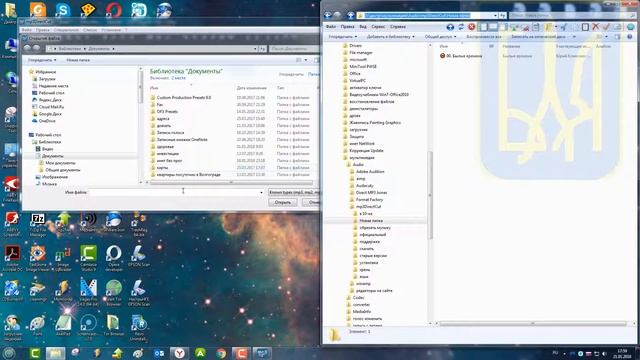Click red X delete toolbar icon

[x=596, y=27]
